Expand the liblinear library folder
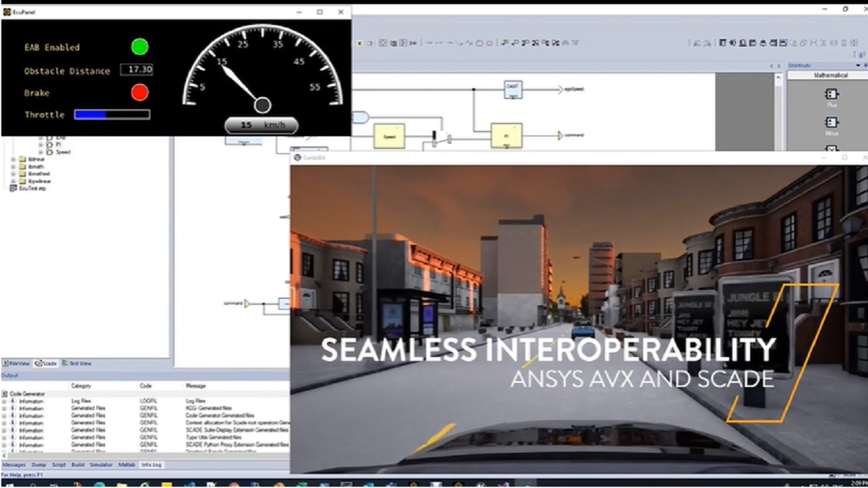Image resolution: width=868 pixels, height=488 pixels. click(14, 159)
